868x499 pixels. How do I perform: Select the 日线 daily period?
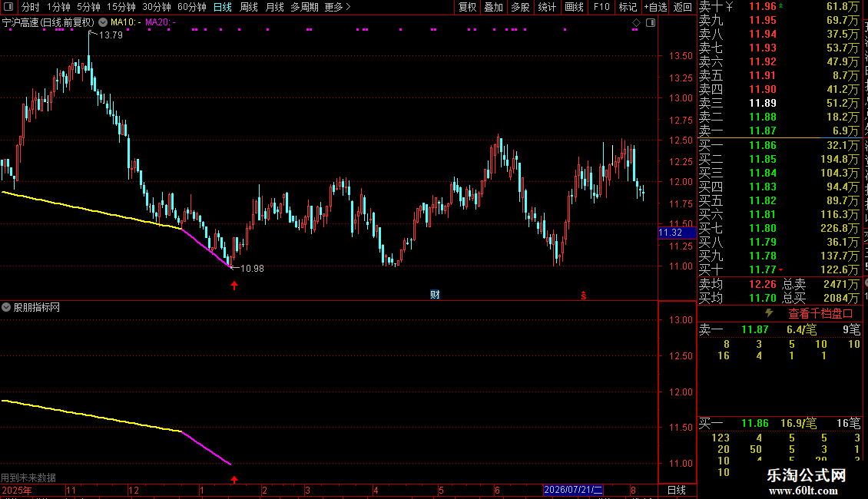click(x=223, y=7)
